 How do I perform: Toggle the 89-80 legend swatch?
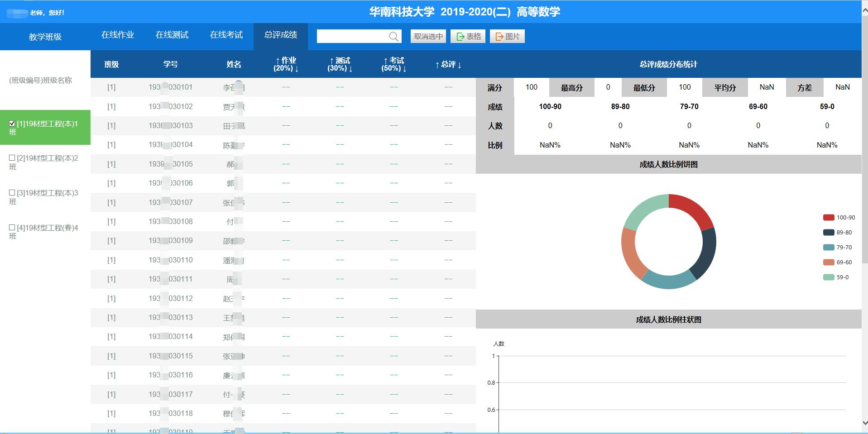click(x=829, y=233)
